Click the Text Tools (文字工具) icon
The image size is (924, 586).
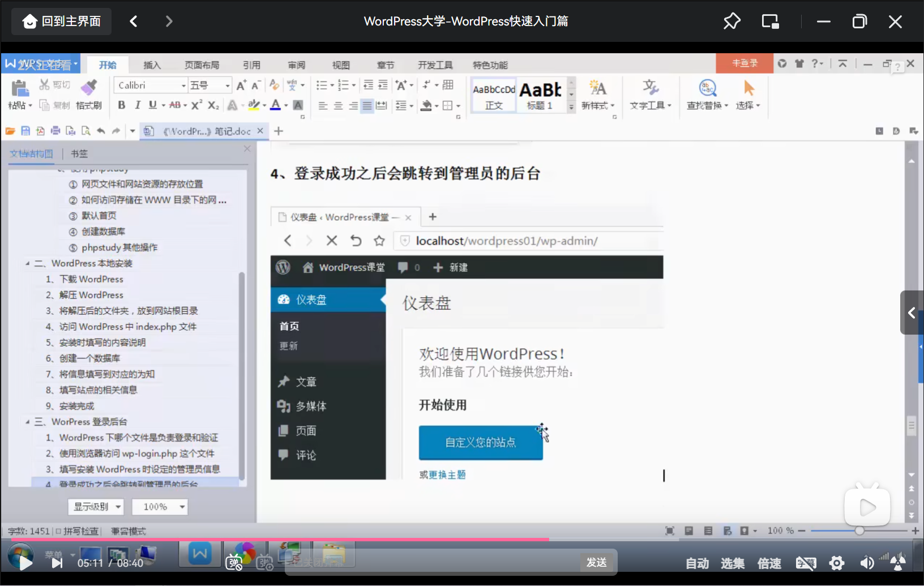(x=650, y=88)
